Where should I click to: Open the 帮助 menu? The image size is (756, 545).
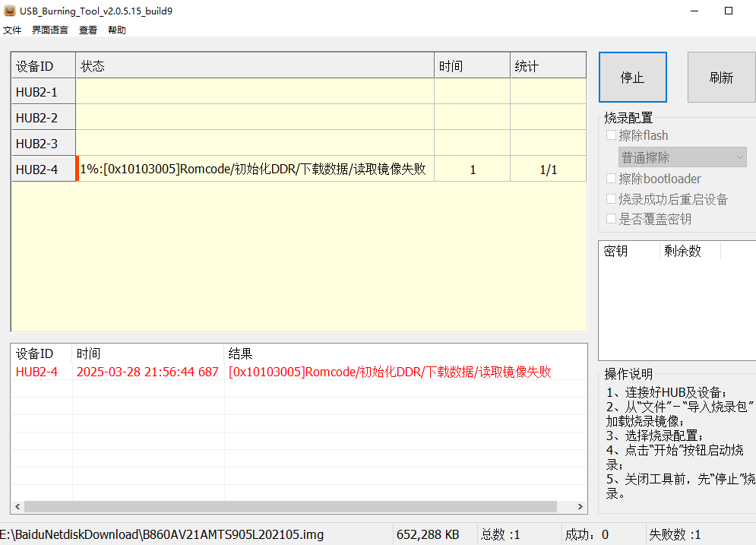(115, 30)
